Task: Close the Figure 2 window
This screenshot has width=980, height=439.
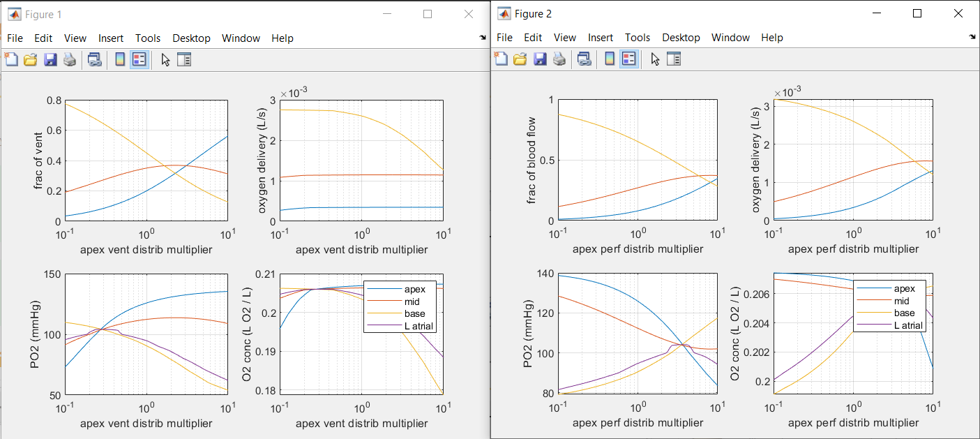Action: pos(958,13)
